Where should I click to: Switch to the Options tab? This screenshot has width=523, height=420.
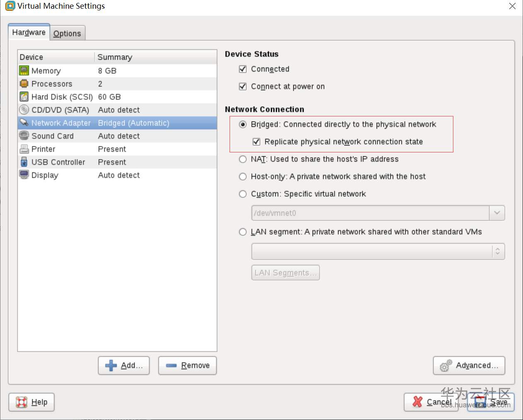67,34
